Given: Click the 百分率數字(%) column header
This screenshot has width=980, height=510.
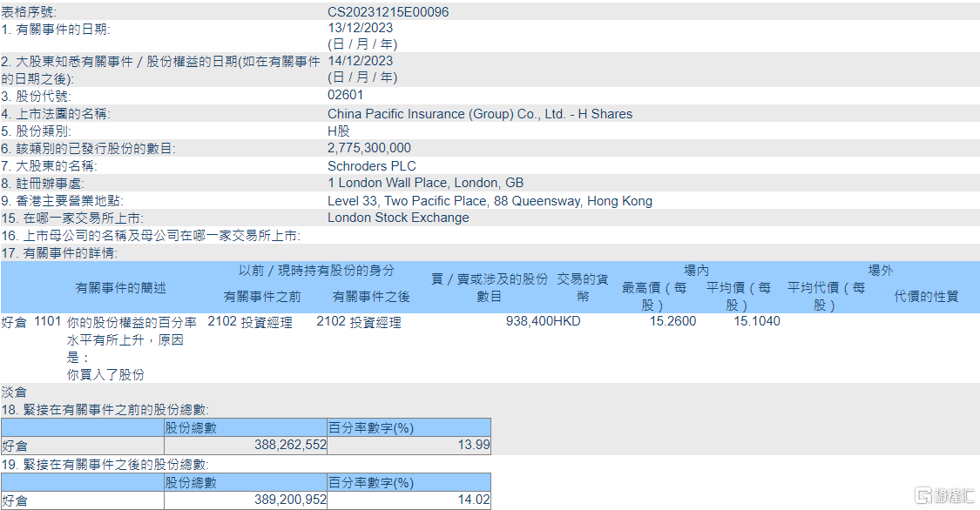Looking at the screenshot, I should click(370, 427).
